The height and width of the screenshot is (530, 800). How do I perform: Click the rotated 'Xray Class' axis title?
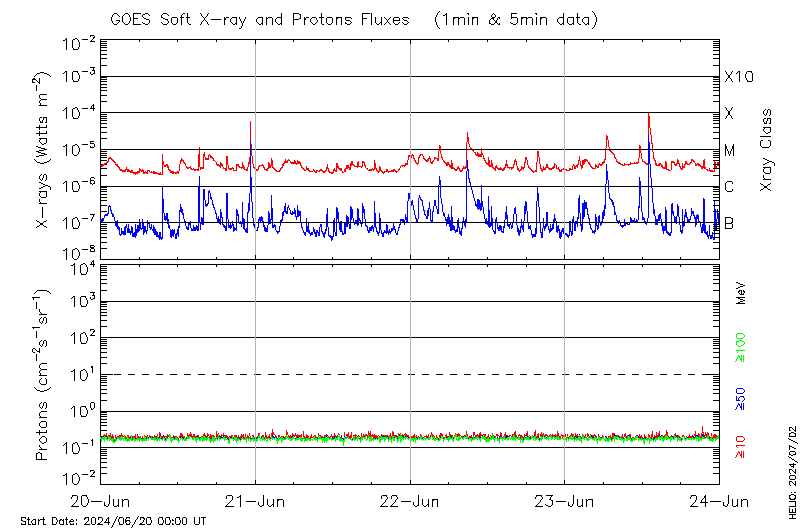767,150
